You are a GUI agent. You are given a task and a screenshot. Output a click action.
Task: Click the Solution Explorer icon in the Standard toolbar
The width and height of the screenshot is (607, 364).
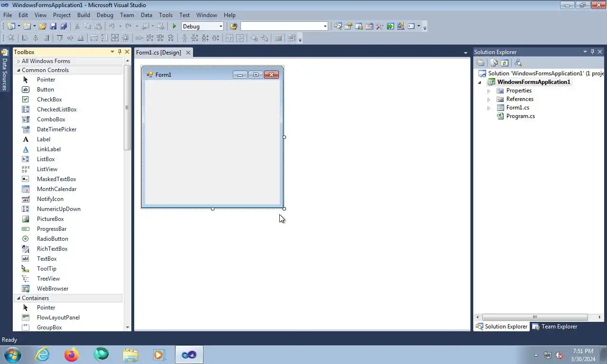[338, 26]
